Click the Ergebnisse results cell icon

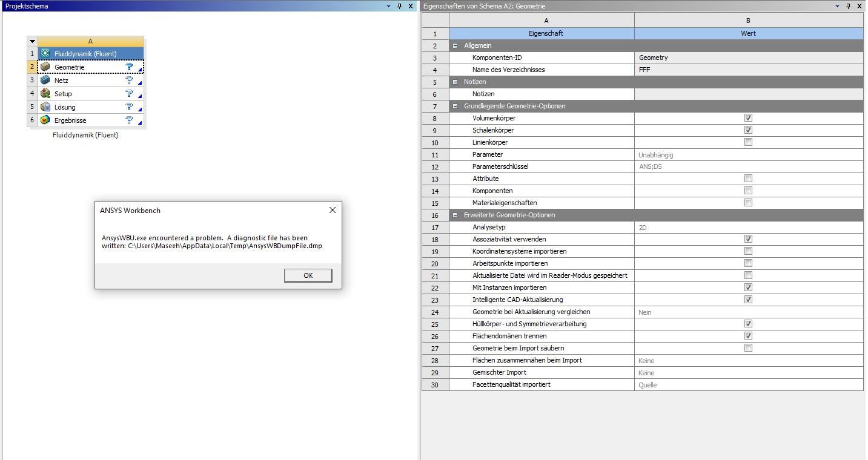coord(45,120)
